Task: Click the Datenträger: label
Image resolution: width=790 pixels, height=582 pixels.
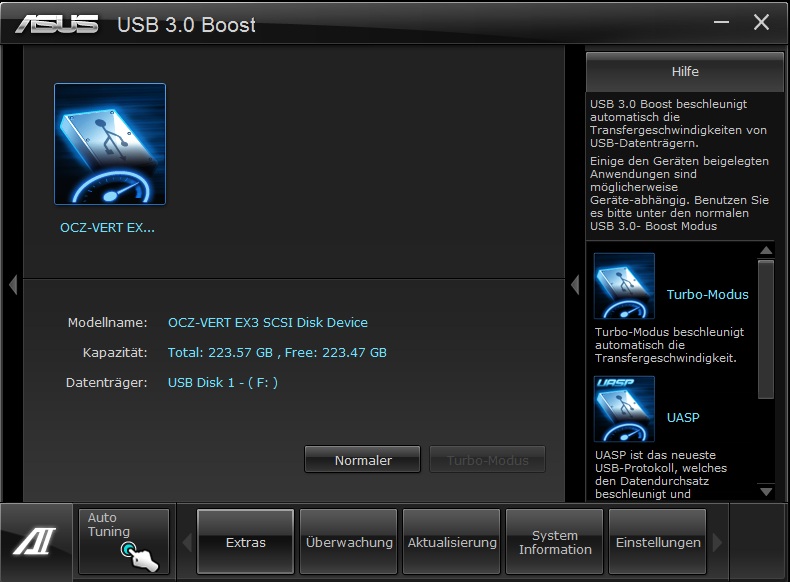Action: (106, 382)
